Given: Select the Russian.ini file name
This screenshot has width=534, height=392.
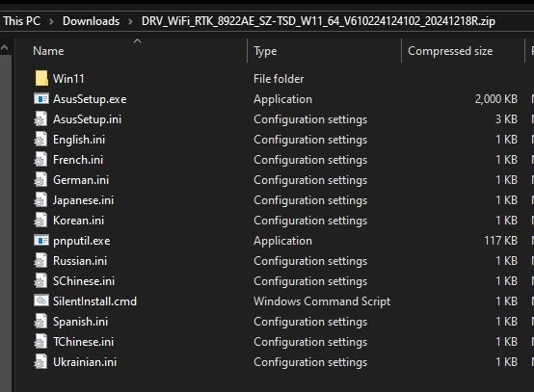Looking at the screenshot, I should click(80, 261).
